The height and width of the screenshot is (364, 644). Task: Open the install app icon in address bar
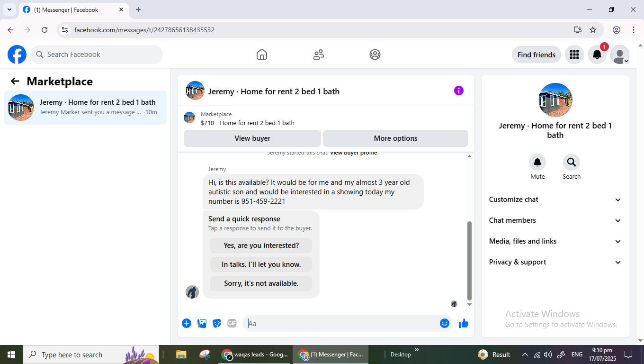[x=577, y=30]
